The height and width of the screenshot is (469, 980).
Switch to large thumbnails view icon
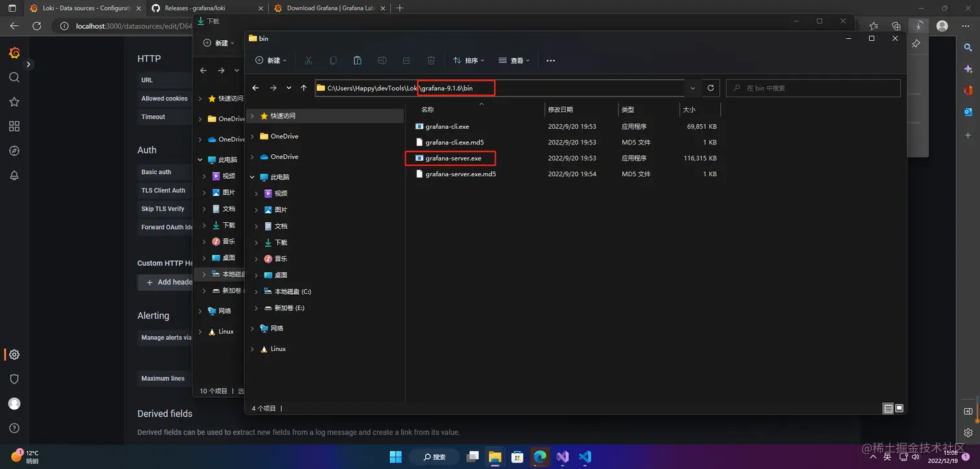(899, 408)
